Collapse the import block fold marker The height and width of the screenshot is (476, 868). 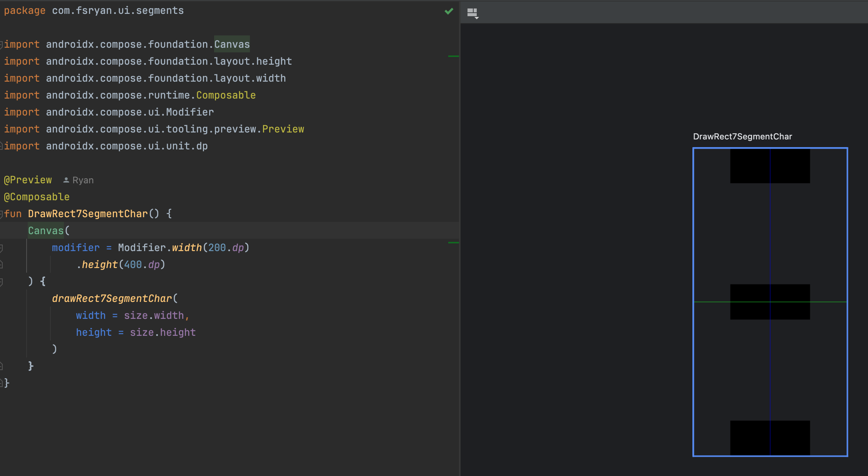point(2,45)
